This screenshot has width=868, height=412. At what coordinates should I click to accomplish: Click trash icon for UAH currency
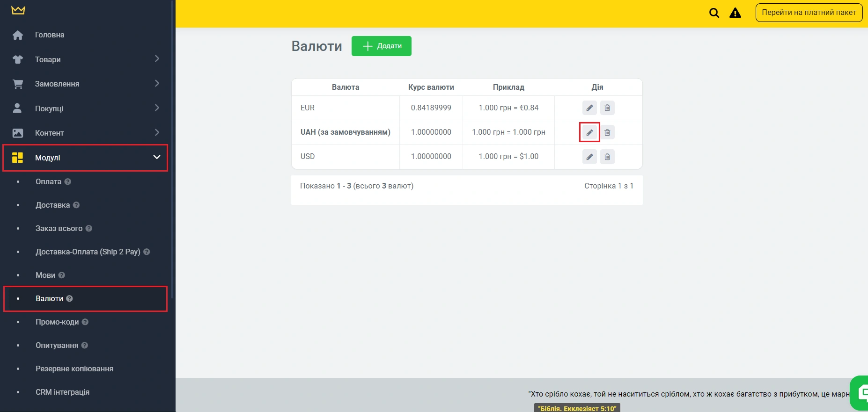point(607,132)
